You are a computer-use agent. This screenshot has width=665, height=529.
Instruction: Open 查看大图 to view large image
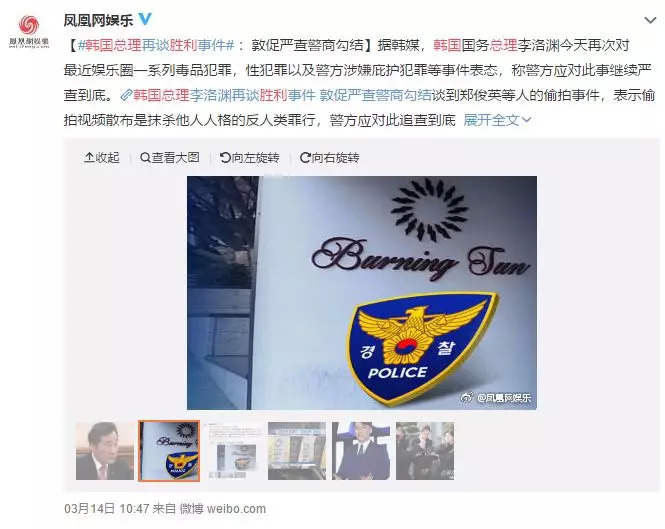[x=170, y=158]
